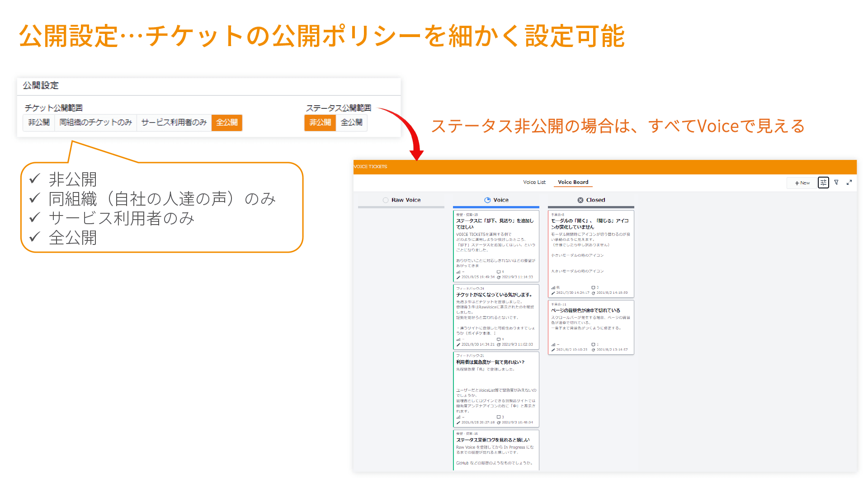The image size is (868, 488).
Task: Click the Raw Voice empty circle icon
Action: [386, 200]
